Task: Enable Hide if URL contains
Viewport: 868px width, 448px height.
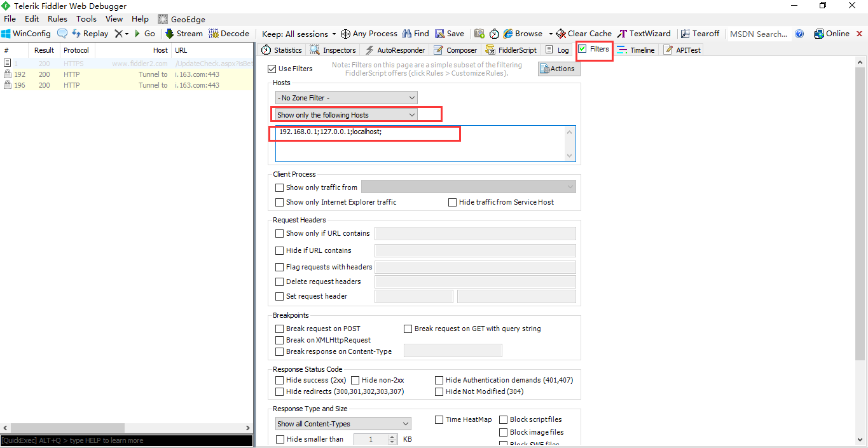Action: pyautogui.click(x=279, y=250)
